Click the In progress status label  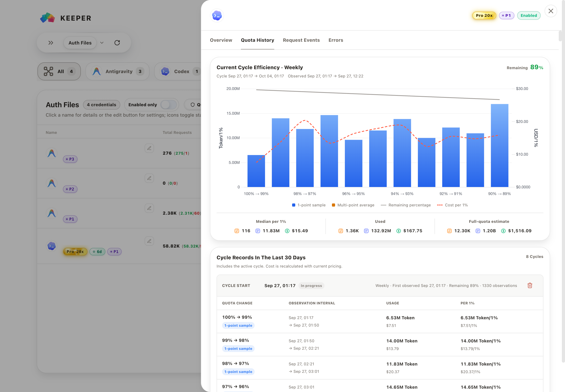(311, 286)
